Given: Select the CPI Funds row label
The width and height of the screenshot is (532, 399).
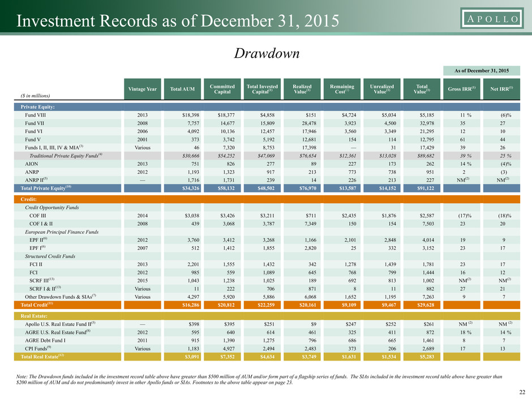Looking at the screenshot, I should [38, 349].
